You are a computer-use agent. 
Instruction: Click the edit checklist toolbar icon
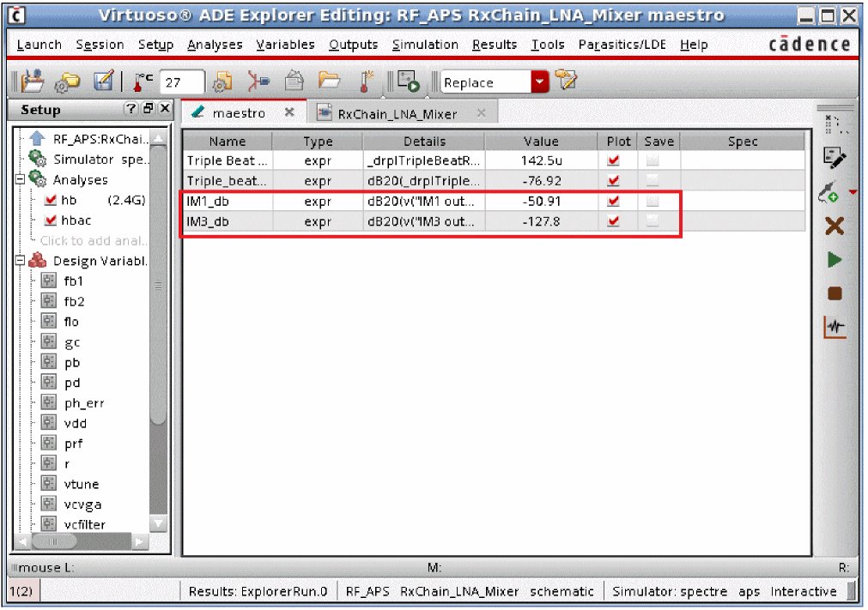coord(103,81)
